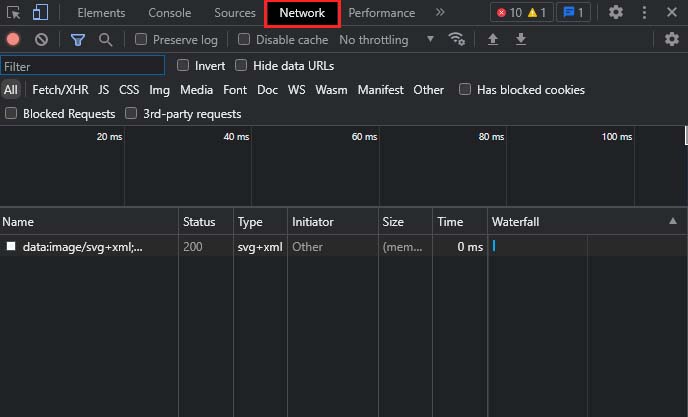Viewport: 688px width, 417px height.
Task: Open network conditions wifi icon
Action: pyautogui.click(x=457, y=39)
